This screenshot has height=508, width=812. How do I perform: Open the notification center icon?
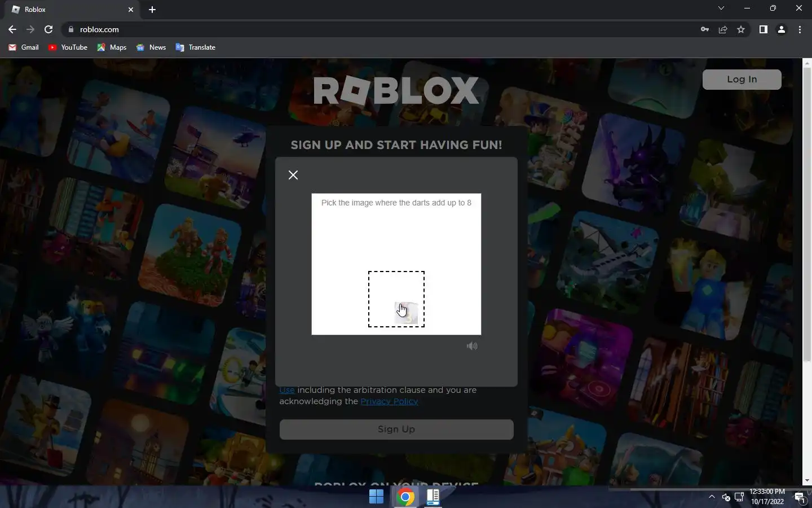pyautogui.click(x=800, y=497)
